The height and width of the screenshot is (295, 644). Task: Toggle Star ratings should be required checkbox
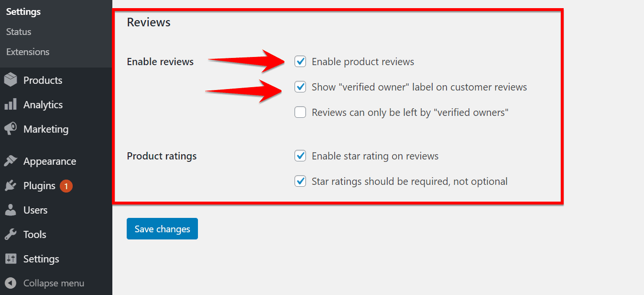click(x=300, y=182)
